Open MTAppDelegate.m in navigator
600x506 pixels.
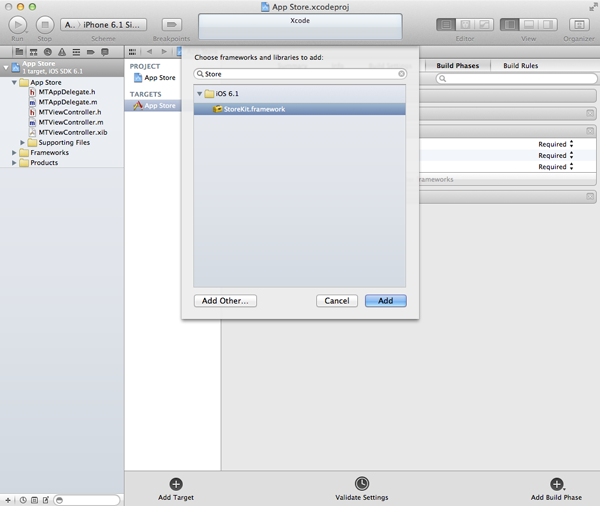point(68,102)
